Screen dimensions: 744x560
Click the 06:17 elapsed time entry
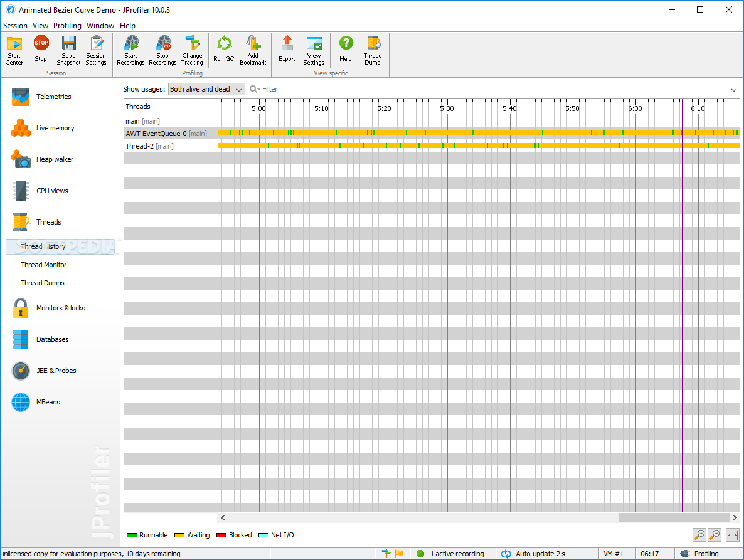[649, 554]
